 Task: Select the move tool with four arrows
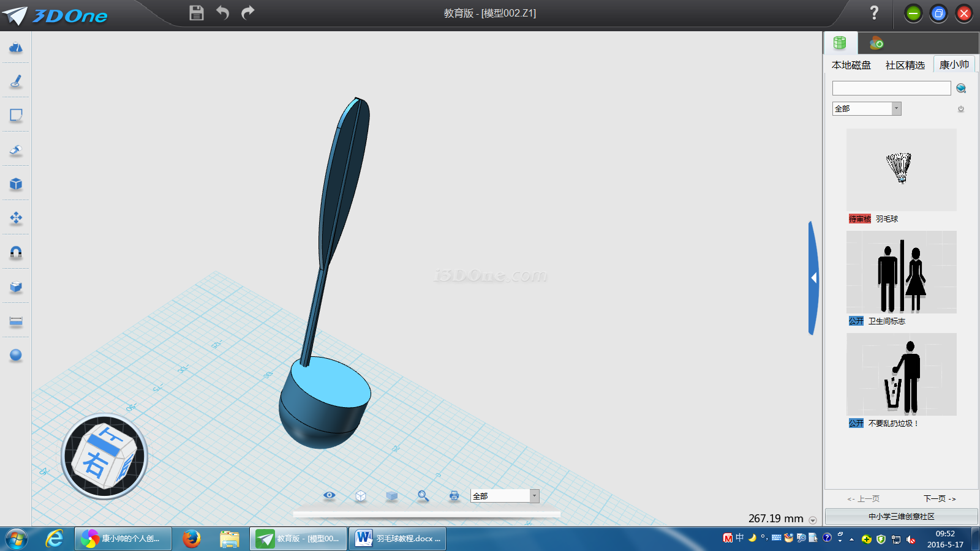pos(16,218)
